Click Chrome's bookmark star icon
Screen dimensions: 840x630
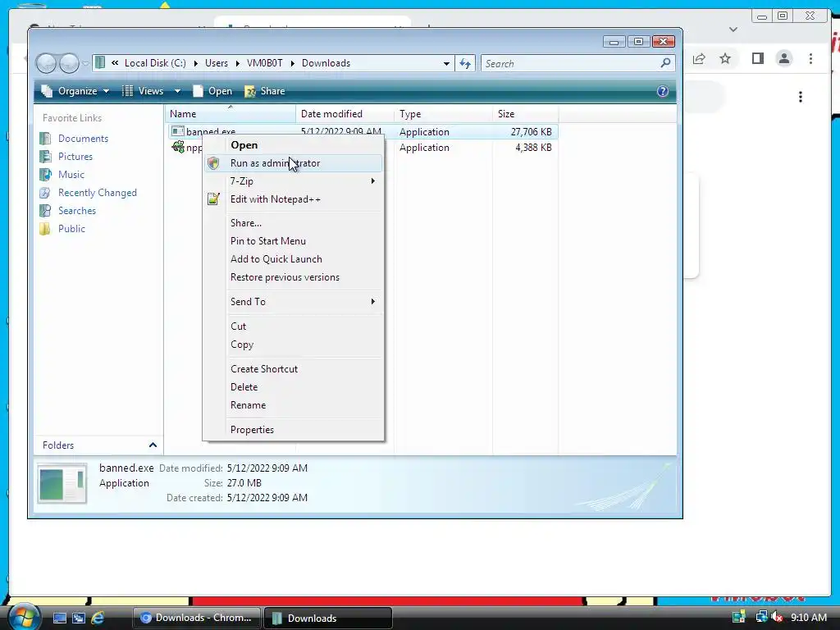(x=725, y=58)
